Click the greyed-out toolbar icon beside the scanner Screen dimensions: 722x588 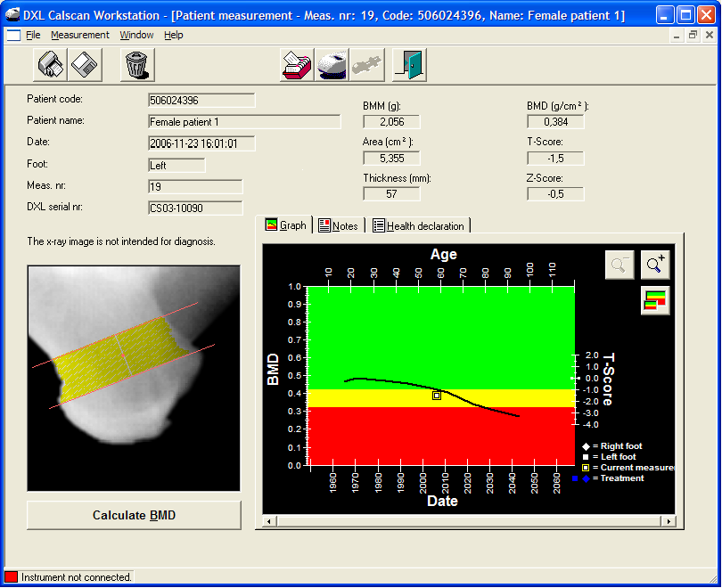pos(366,65)
